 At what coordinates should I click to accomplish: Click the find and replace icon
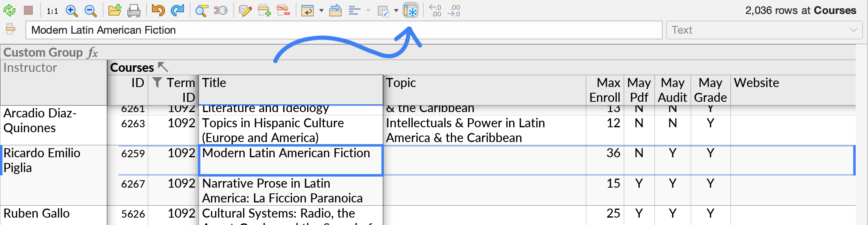[x=220, y=10]
